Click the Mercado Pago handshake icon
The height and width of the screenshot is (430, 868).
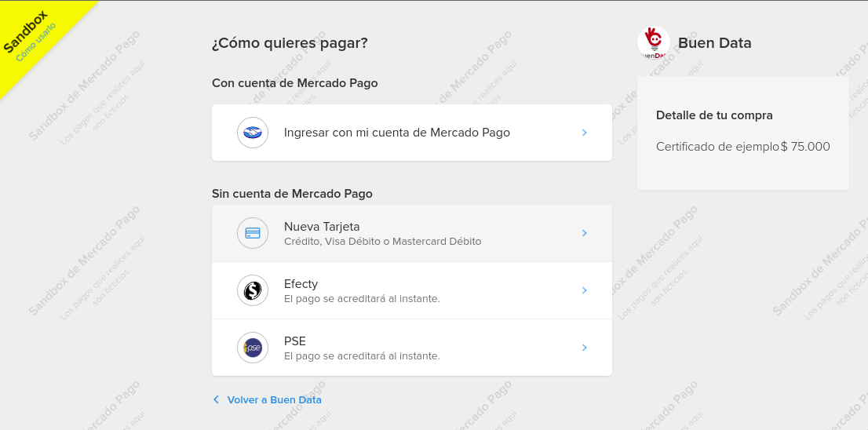(253, 133)
